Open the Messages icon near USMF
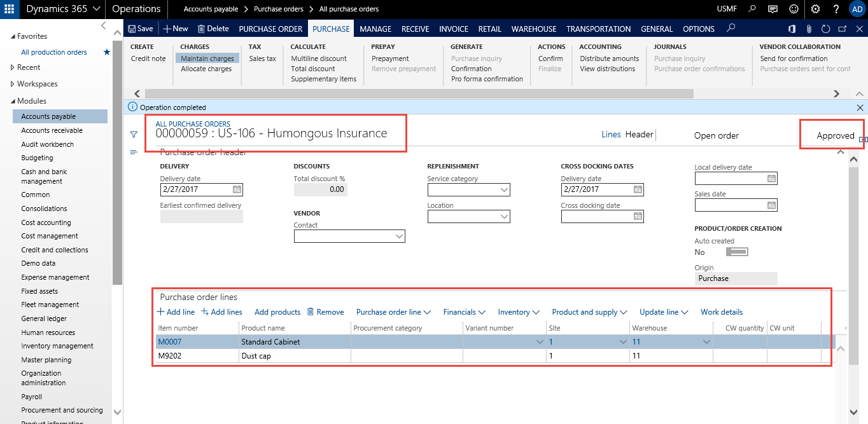This screenshot has height=424, width=868. pos(773,9)
